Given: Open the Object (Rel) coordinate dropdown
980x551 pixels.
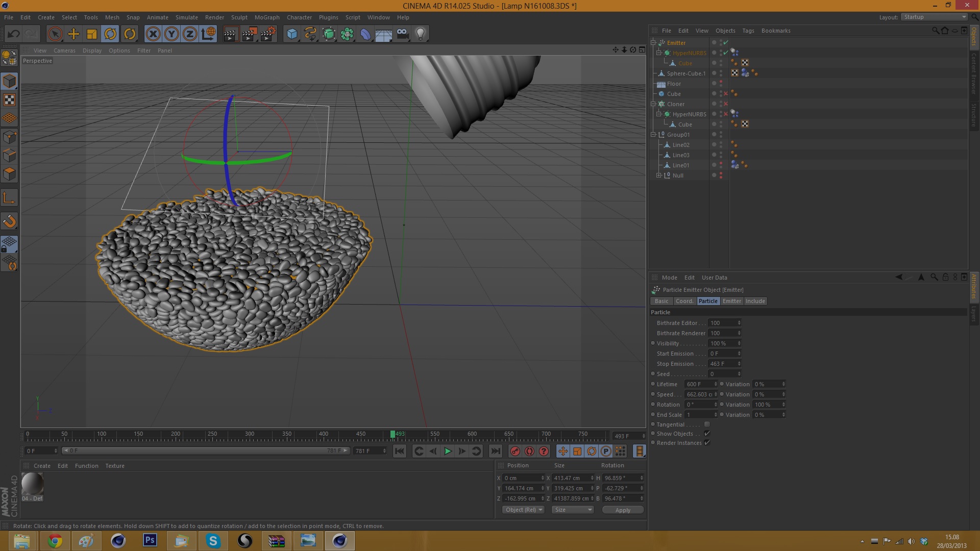Looking at the screenshot, I should click(524, 510).
